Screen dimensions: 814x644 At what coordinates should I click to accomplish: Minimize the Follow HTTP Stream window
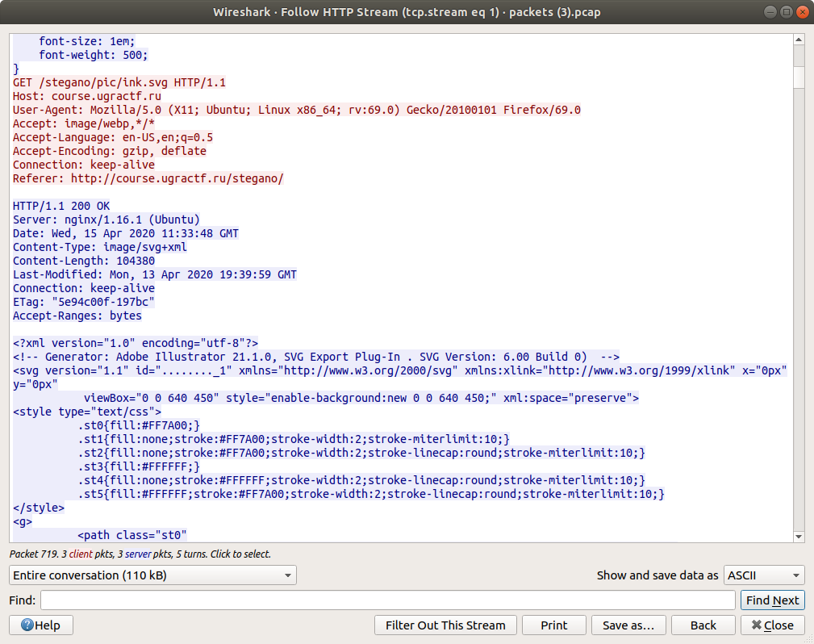pyautogui.click(x=771, y=12)
